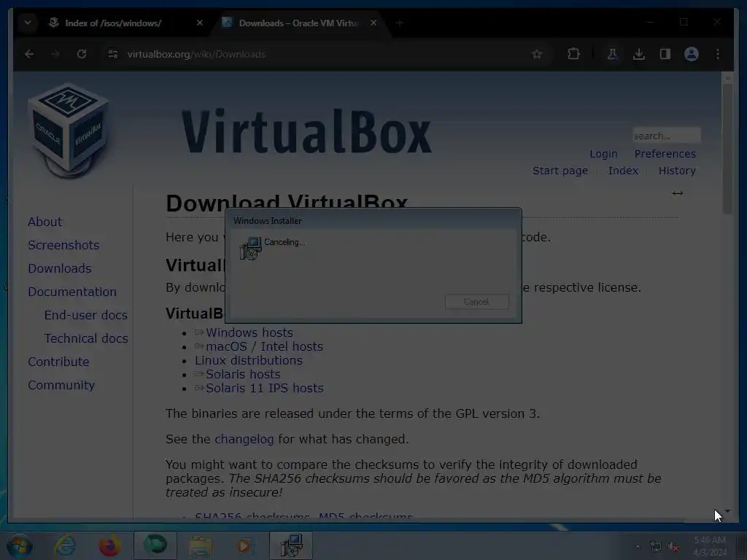Viewport: 747px width, 560px height.
Task: Launch Internet Explorer from the taskbar
Action: (x=65, y=545)
